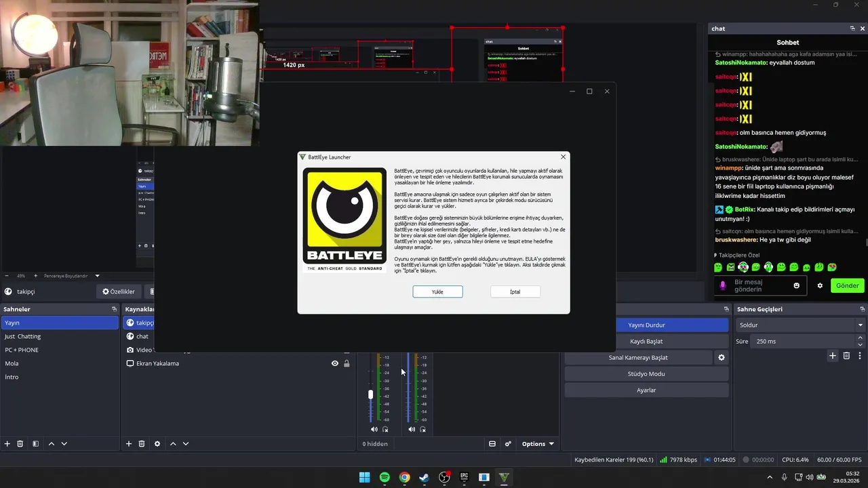Open Ayarlar settings

tap(646, 390)
